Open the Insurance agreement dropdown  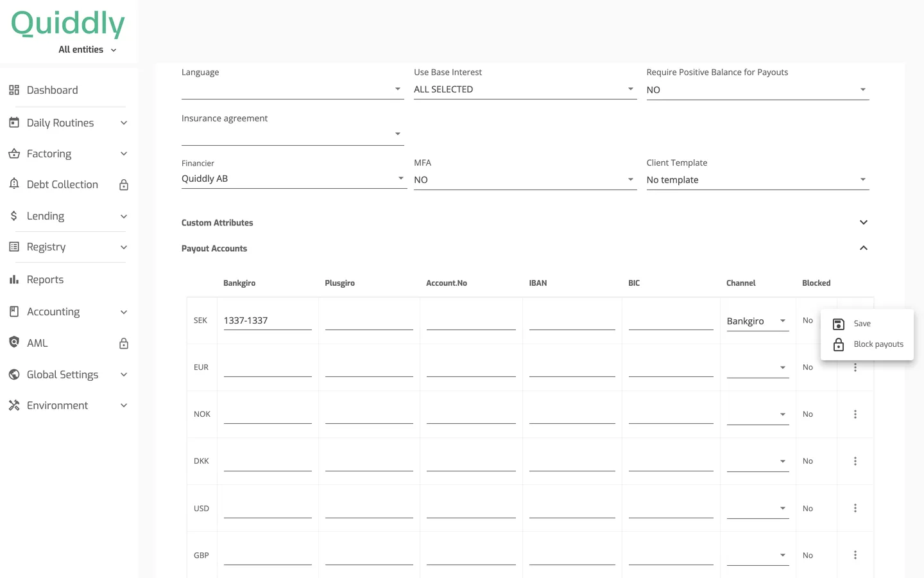pyautogui.click(x=293, y=134)
